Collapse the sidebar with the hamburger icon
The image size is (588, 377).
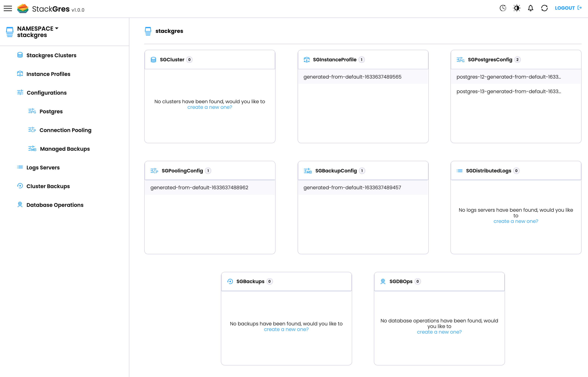[x=8, y=8]
